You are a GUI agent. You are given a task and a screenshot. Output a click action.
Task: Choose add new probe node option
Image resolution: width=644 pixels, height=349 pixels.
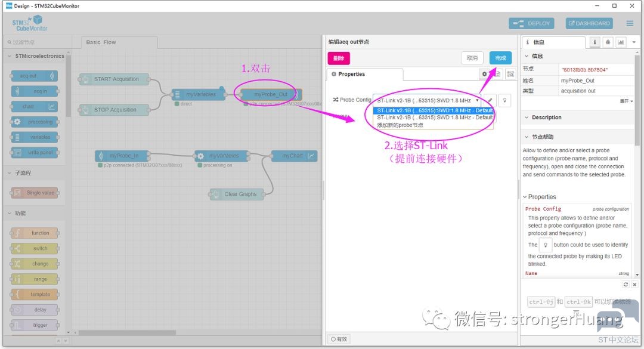click(x=434, y=125)
